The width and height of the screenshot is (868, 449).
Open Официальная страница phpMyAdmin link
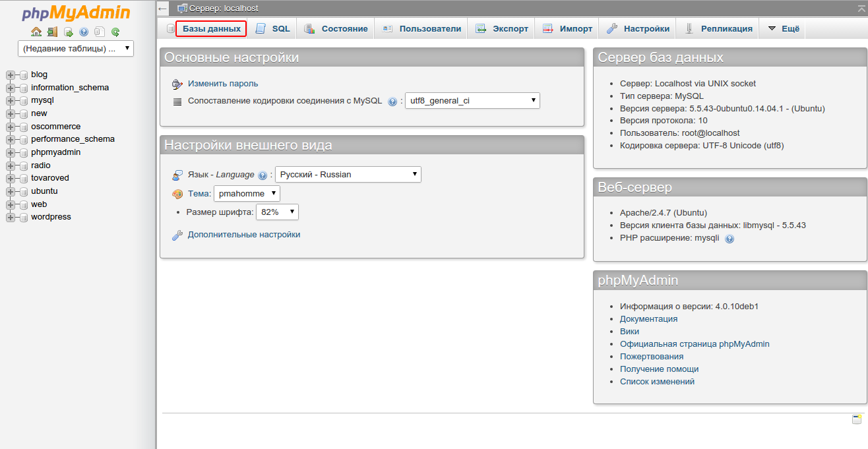tap(695, 344)
